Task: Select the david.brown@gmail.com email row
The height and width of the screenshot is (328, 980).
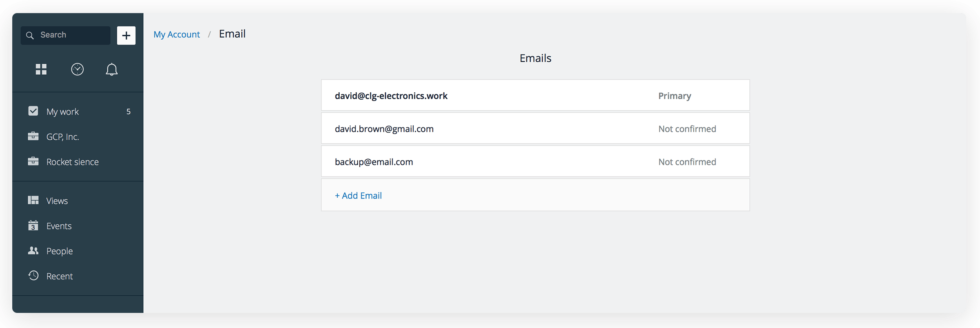Action: tap(535, 128)
